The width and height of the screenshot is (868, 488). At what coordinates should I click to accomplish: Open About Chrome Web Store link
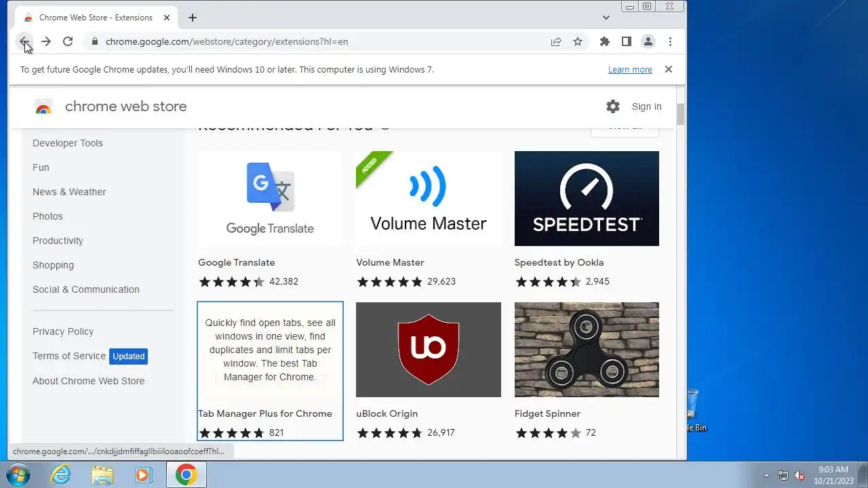88,381
